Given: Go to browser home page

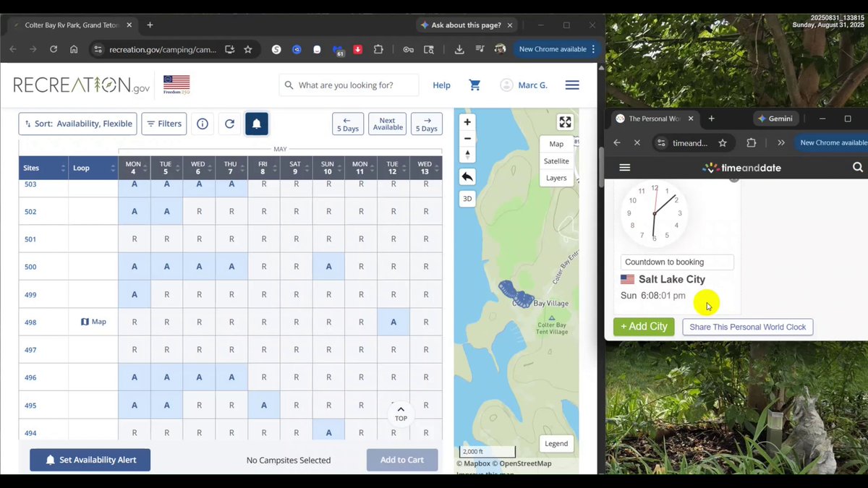Looking at the screenshot, I should [x=74, y=49].
